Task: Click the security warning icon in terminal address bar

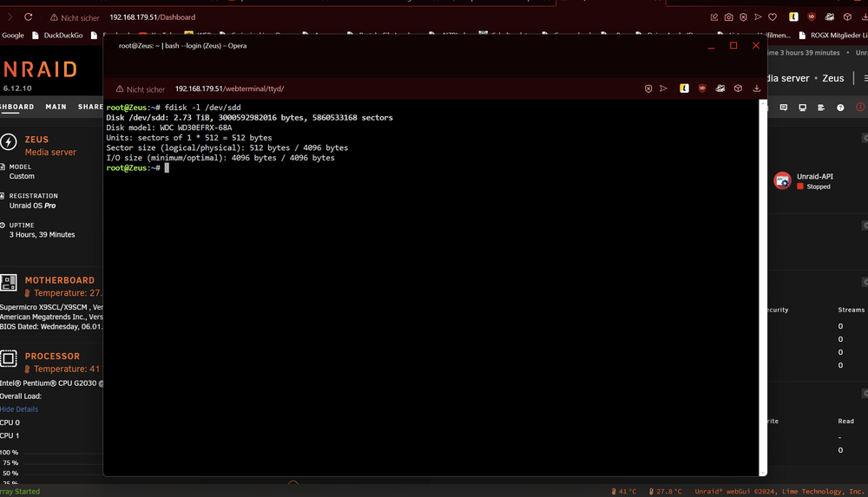Action: [x=120, y=88]
